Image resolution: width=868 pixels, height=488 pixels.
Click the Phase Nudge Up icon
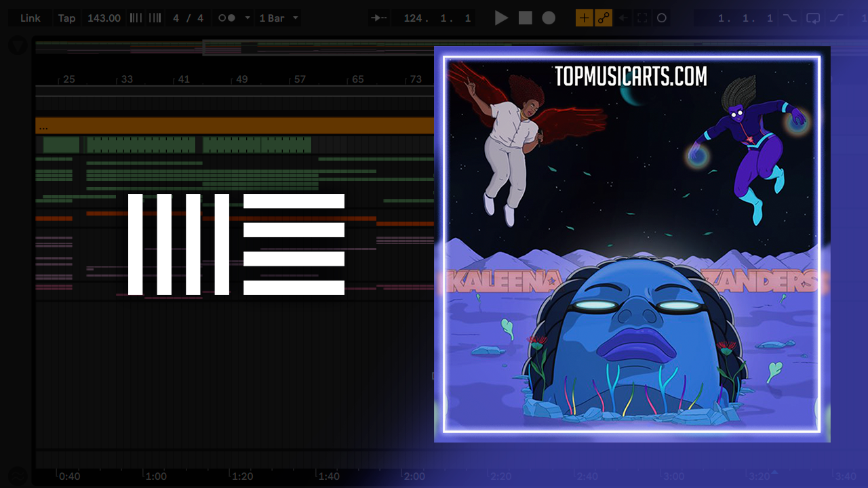click(x=155, y=18)
